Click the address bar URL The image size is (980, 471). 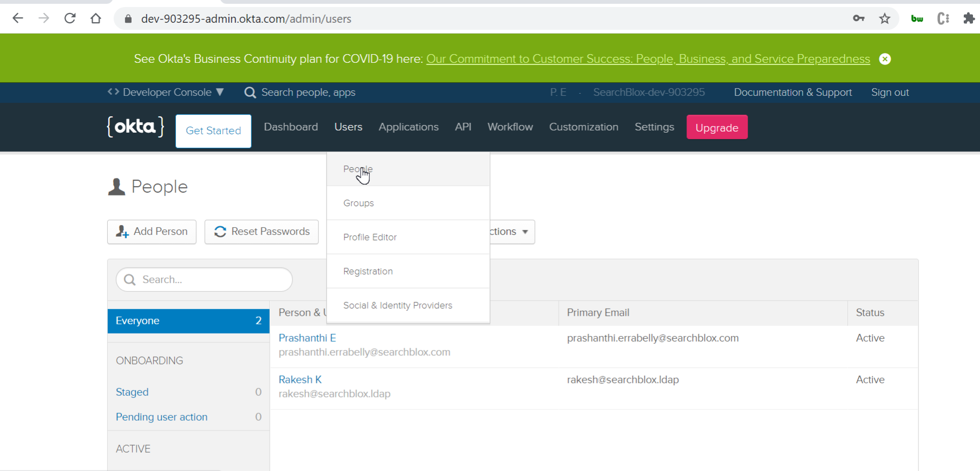246,18
